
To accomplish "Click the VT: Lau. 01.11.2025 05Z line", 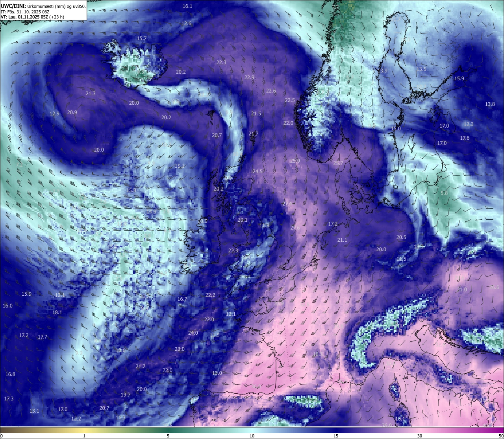I will (33, 17).
